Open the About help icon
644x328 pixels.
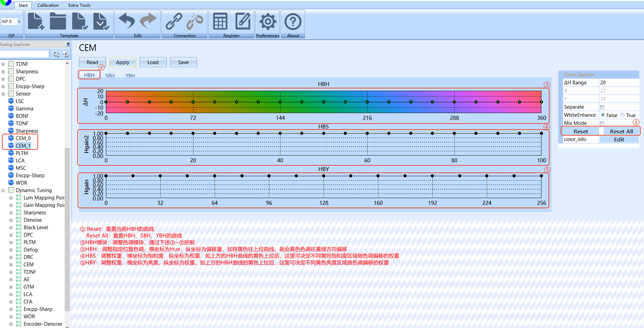[293, 22]
